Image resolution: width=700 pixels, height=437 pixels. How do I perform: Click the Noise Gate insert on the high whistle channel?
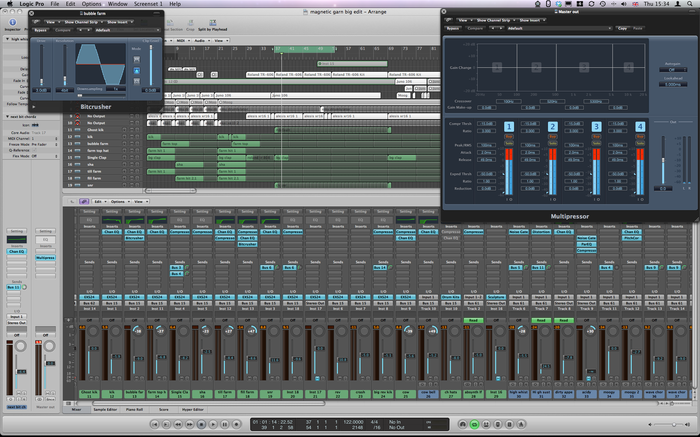tap(518, 232)
